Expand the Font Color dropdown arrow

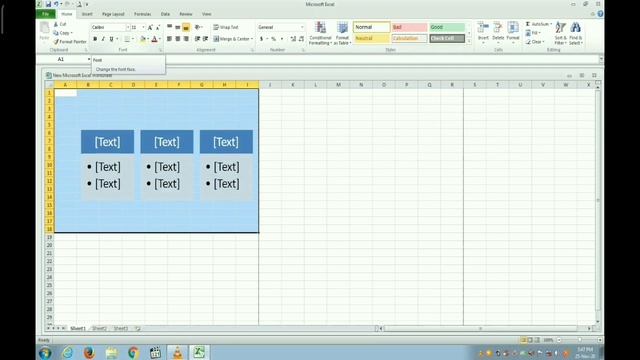coord(160,39)
